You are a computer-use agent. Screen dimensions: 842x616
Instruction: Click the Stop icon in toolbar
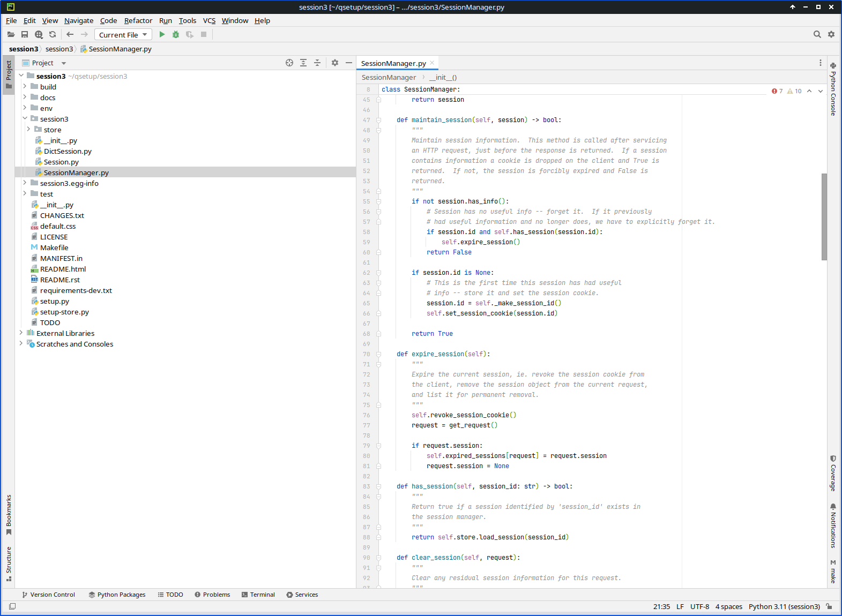click(204, 34)
